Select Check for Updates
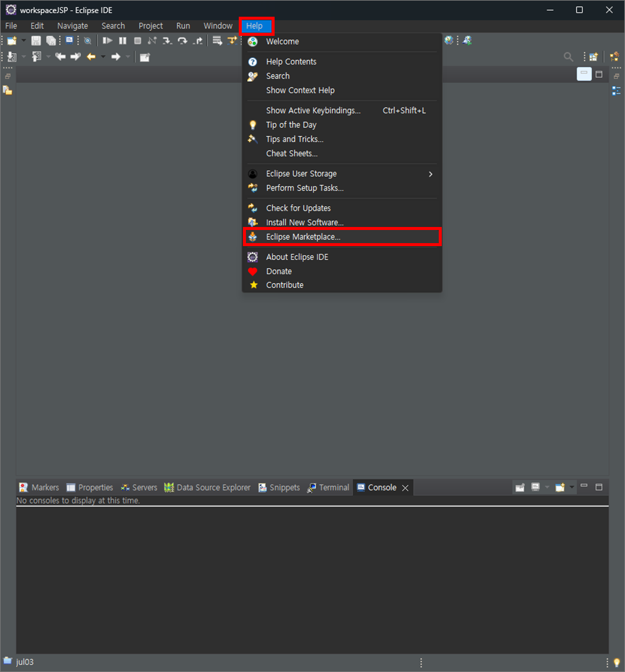This screenshot has height=672, width=625. (x=342, y=208)
